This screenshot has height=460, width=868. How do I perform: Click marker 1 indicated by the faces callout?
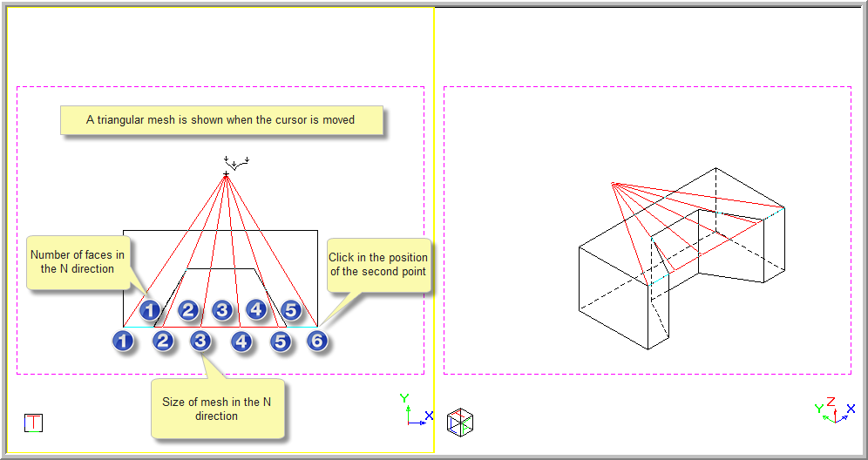tap(150, 309)
